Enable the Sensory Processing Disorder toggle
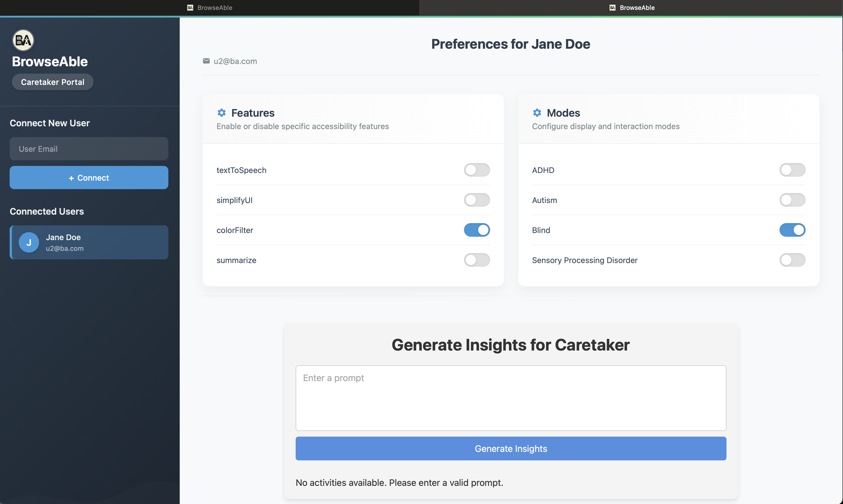 coord(792,260)
